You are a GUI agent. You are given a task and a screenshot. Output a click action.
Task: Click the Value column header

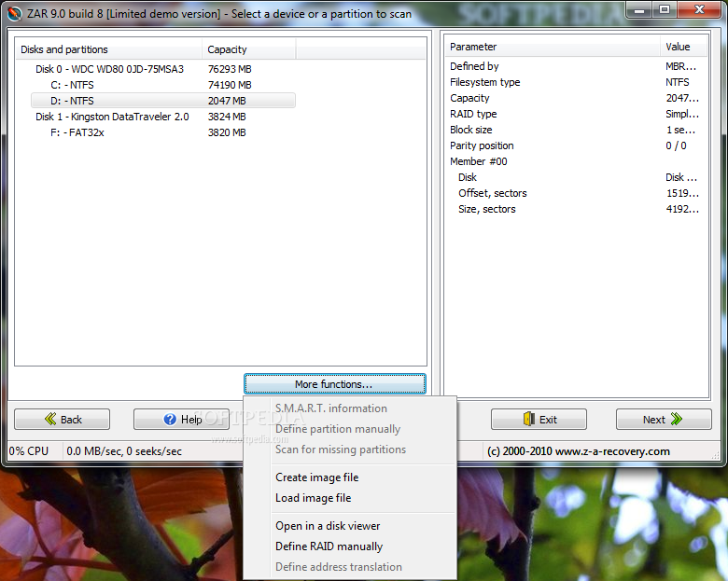click(x=683, y=47)
